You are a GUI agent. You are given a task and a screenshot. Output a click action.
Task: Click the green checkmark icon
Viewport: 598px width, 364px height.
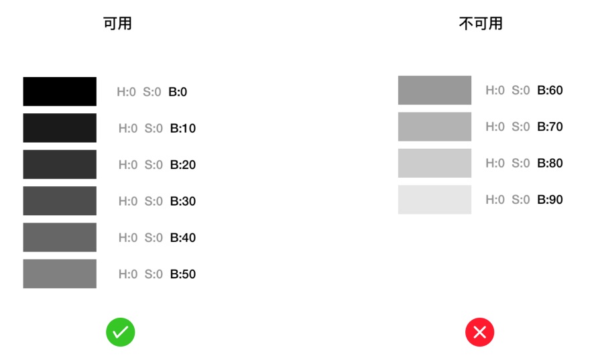121,332
